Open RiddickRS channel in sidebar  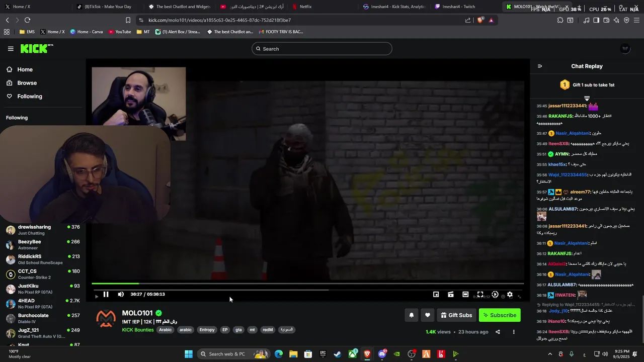43,259
